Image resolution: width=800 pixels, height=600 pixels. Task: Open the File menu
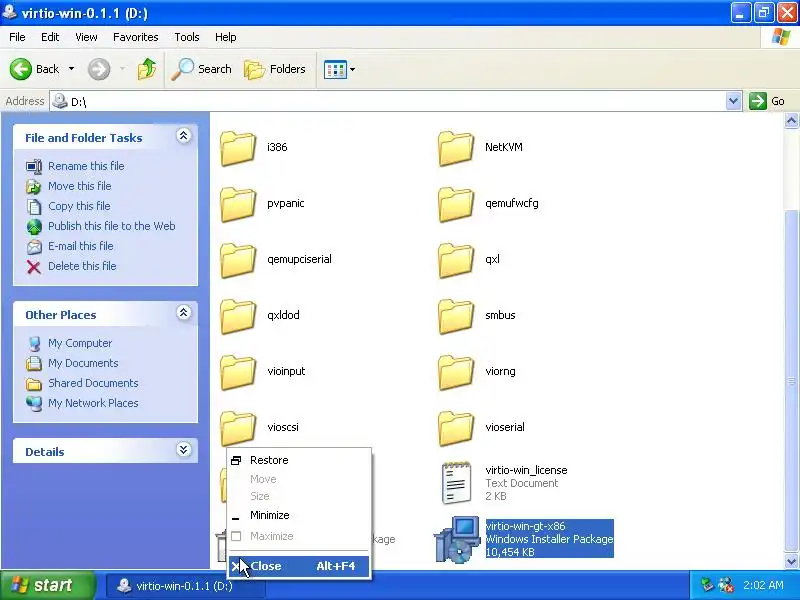coord(17,37)
